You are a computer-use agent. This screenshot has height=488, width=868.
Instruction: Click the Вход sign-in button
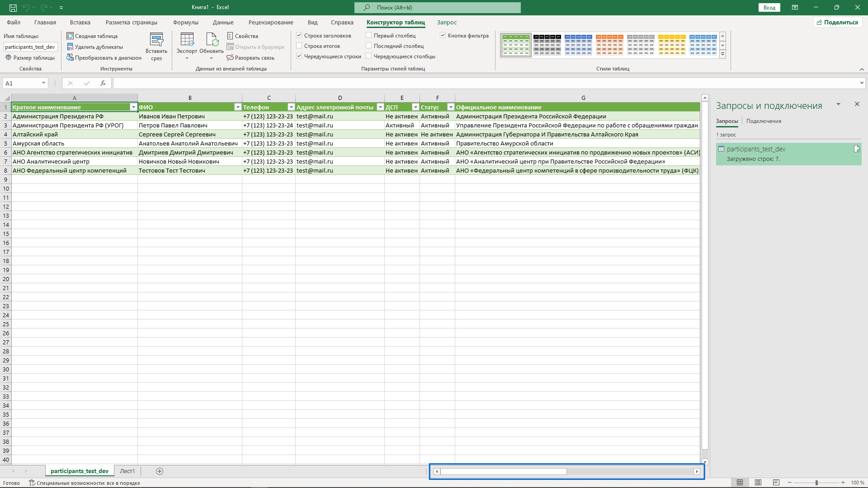769,8
